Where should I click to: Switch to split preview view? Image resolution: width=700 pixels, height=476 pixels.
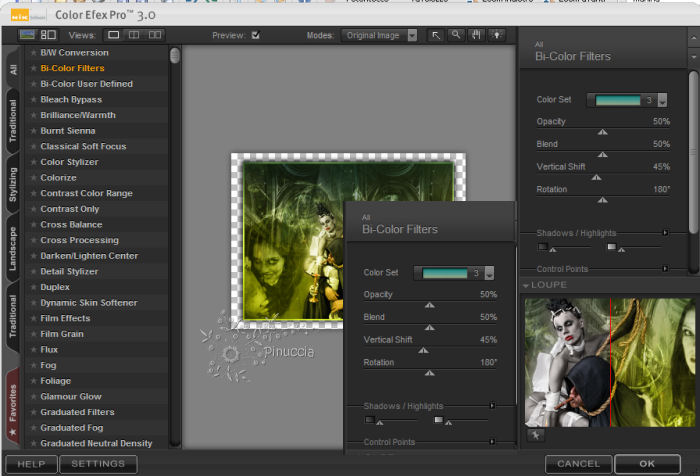point(134,35)
